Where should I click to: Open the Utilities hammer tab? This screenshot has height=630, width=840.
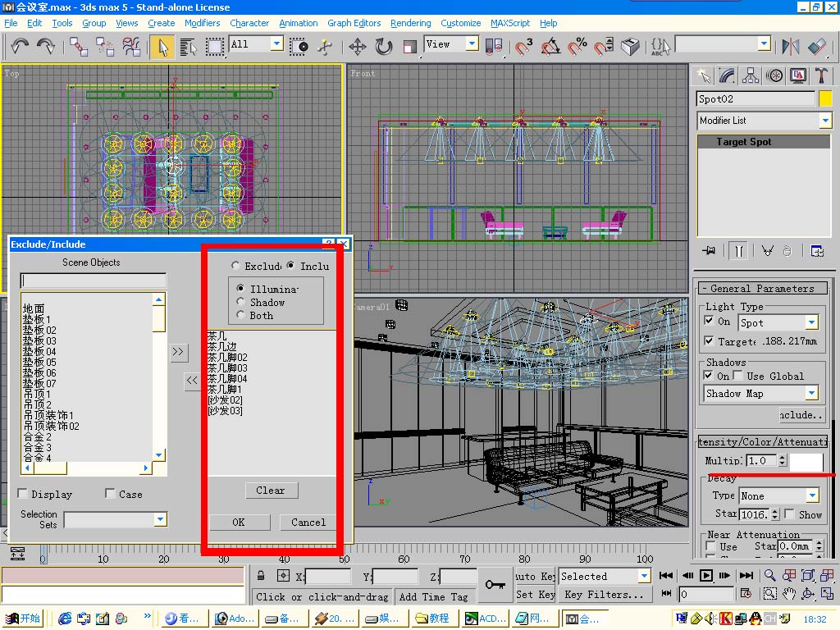point(821,75)
